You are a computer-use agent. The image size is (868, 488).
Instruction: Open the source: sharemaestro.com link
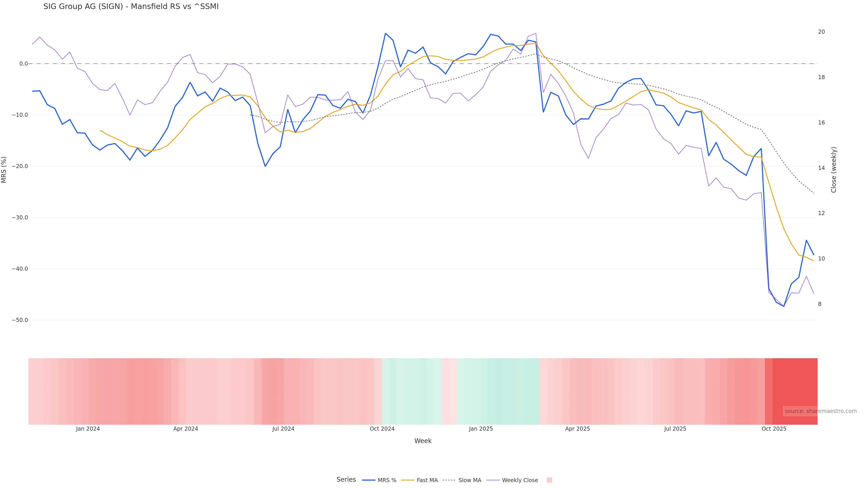click(x=821, y=411)
